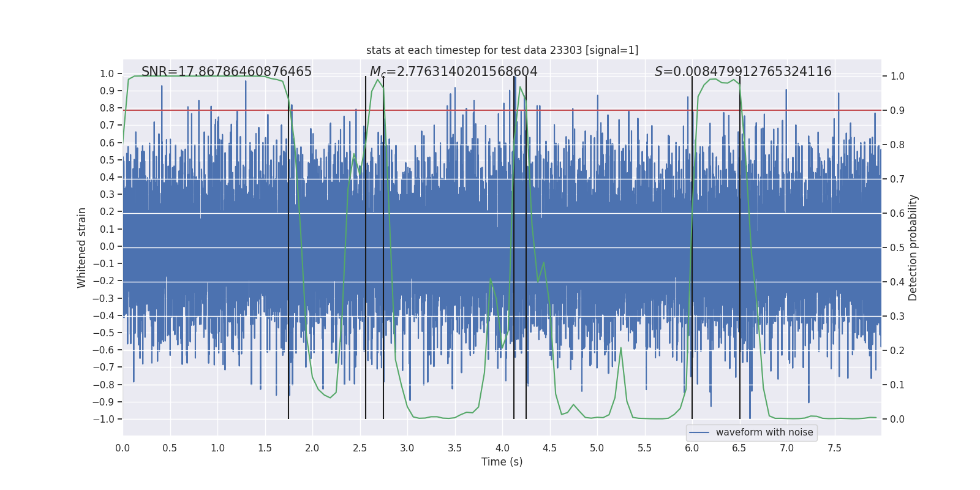Click the 0.7 tick on the Detection probability axis
The height and width of the screenshot is (490, 980).
pyautogui.click(x=897, y=179)
